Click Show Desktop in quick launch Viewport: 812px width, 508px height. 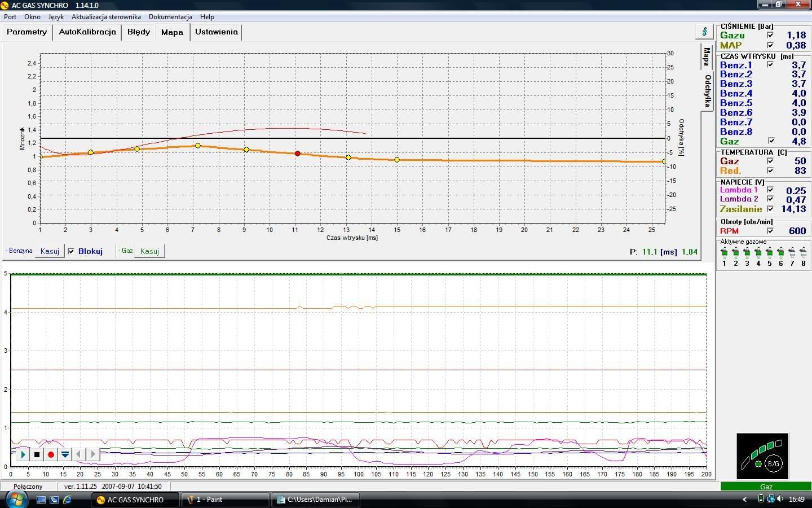41,500
